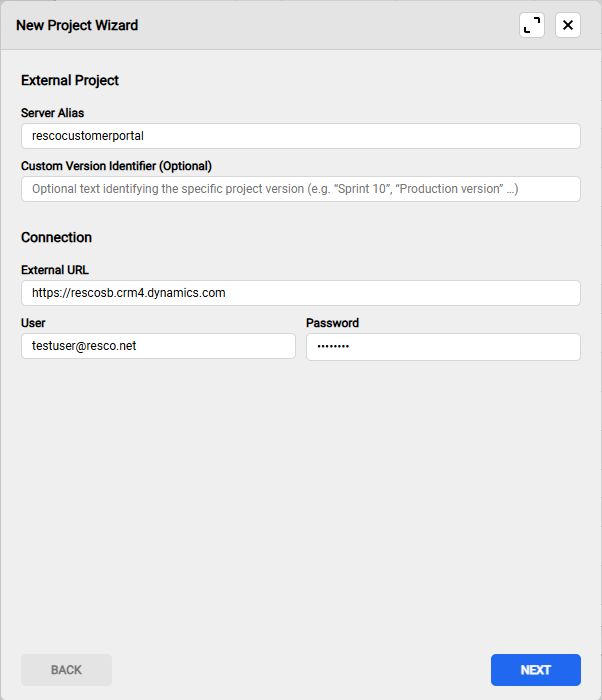
Task: Click on the rescocustomerportal text
Action: 88,136
